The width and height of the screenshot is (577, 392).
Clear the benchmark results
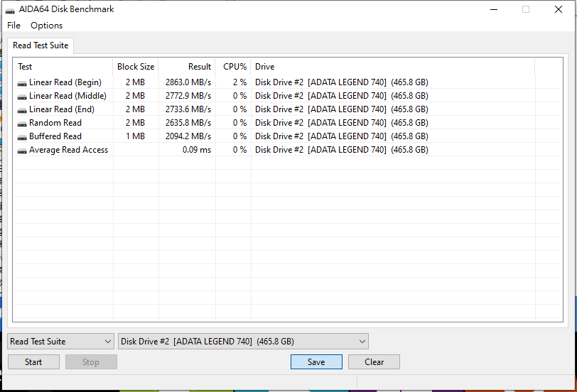(x=374, y=362)
